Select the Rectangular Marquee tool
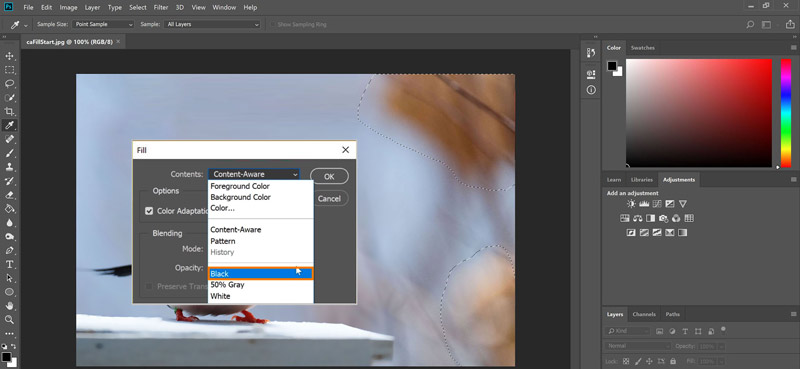Screen dimensions: 800x369 tap(9, 70)
